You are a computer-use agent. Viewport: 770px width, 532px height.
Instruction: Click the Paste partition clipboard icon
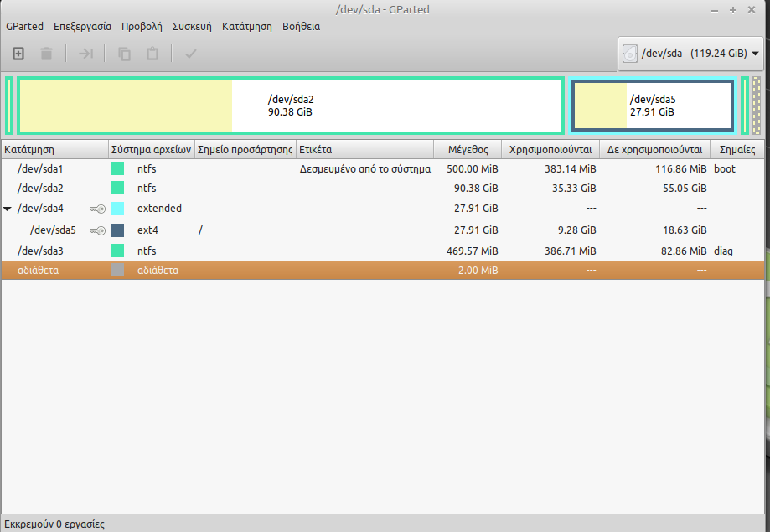click(152, 54)
